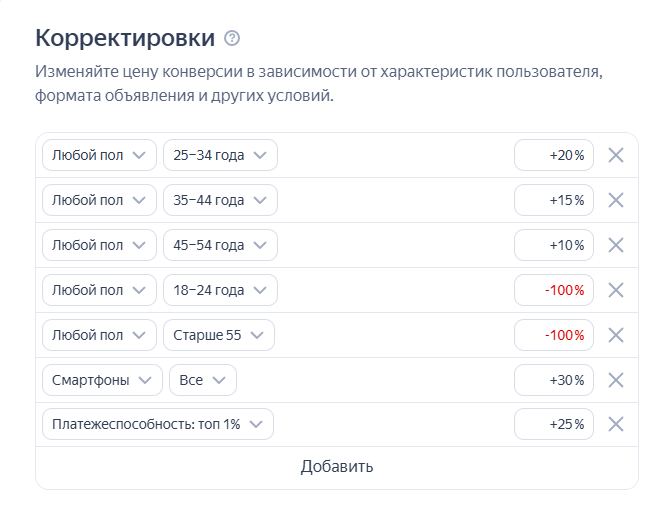This screenshot has width=671, height=529.
Task: Delete the 35–44 года adjustment row
Action: (616, 200)
